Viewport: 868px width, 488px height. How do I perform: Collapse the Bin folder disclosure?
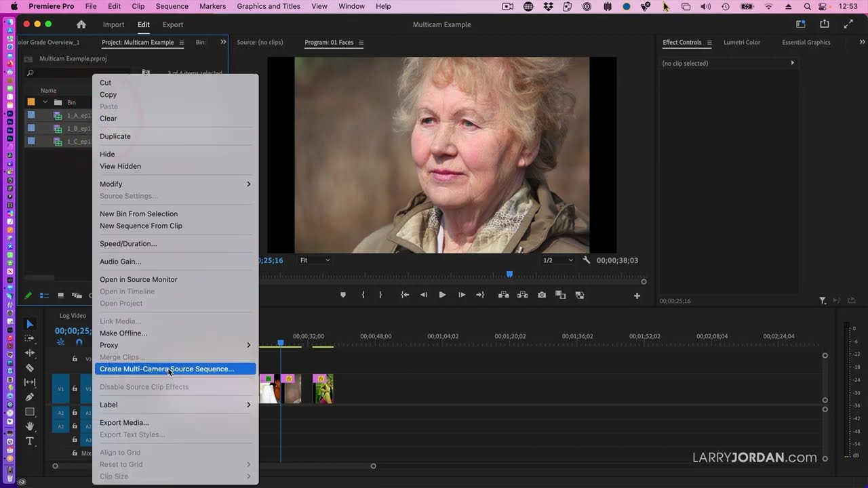[45, 102]
